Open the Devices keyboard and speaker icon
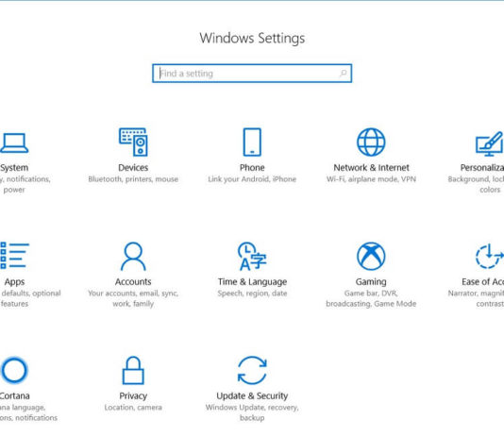The width and height of the screenshot is (504, 436). [133, 142]
